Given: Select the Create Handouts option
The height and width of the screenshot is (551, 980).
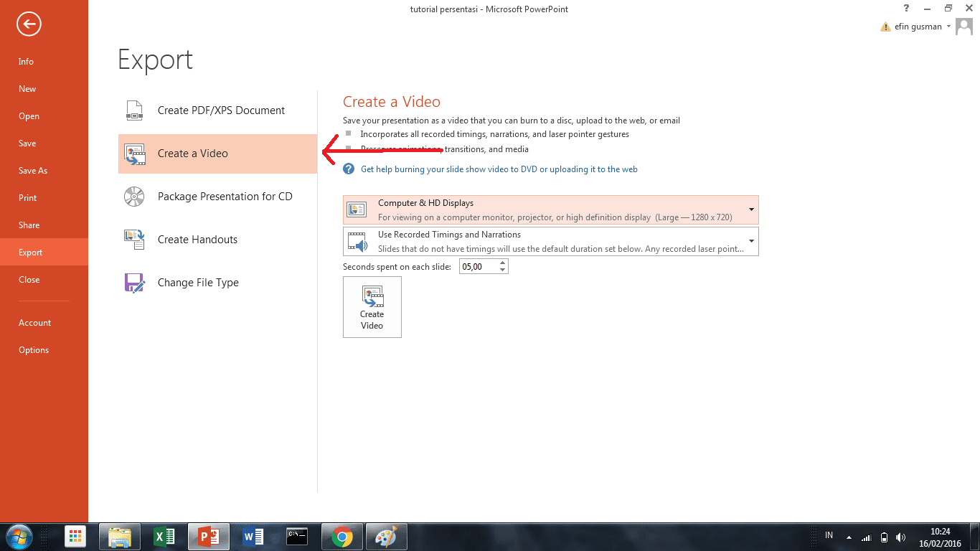Looking at the screenshot, I should coord(217,240).
